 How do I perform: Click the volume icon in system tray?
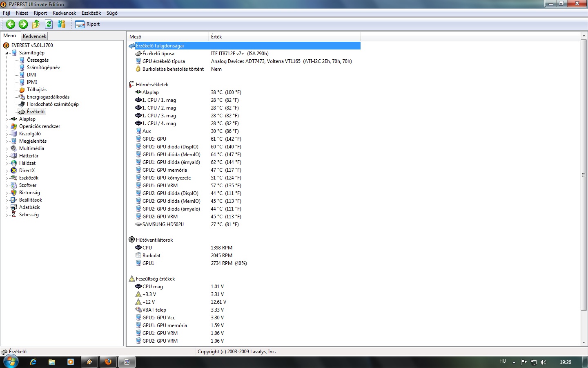tap(543, 362)
